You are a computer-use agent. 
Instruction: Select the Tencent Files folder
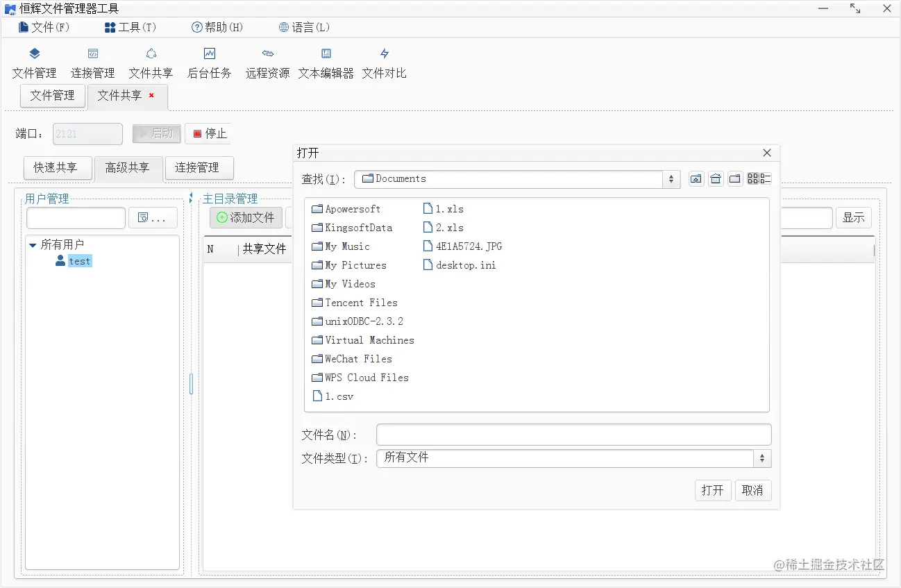(x=355, y=303)
